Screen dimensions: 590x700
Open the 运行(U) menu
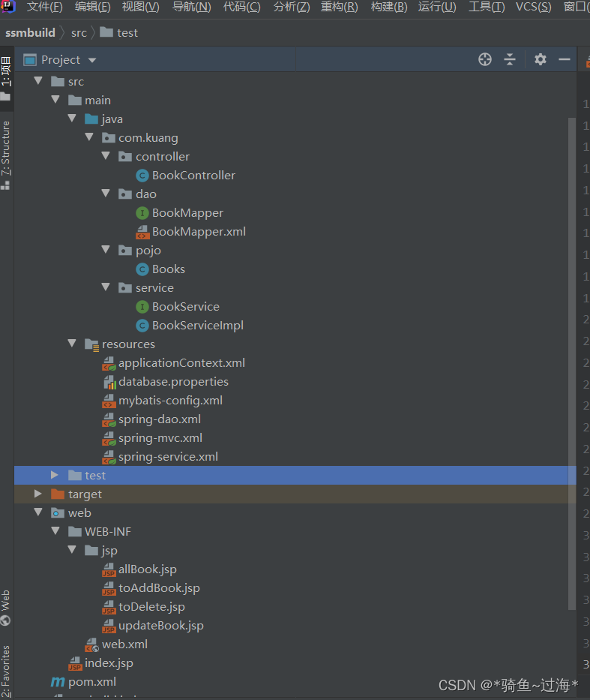pos(437,7)
